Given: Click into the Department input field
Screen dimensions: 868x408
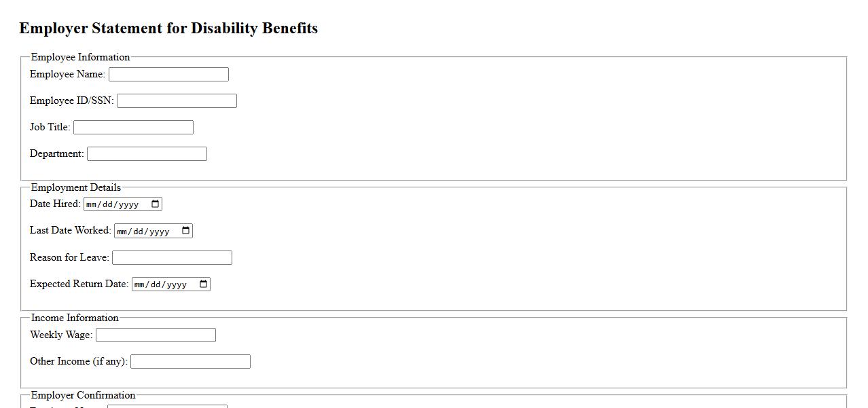Looking at the screenshot, I should [147, 154].
